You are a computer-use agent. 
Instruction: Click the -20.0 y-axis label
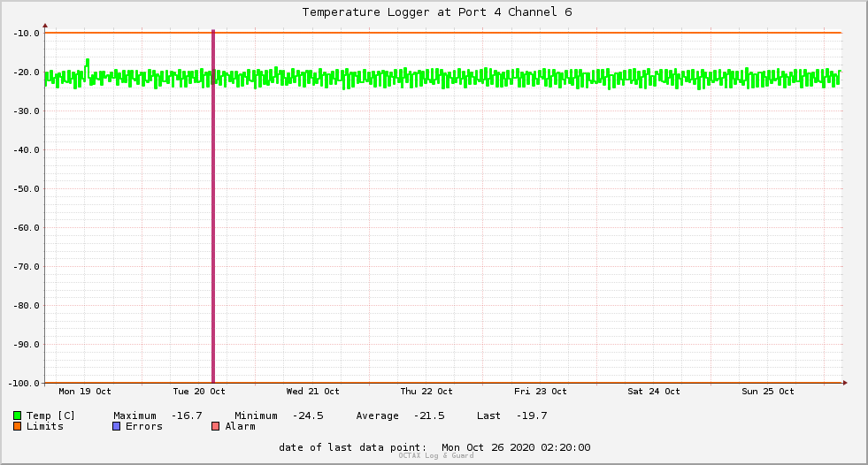(26, 72)
